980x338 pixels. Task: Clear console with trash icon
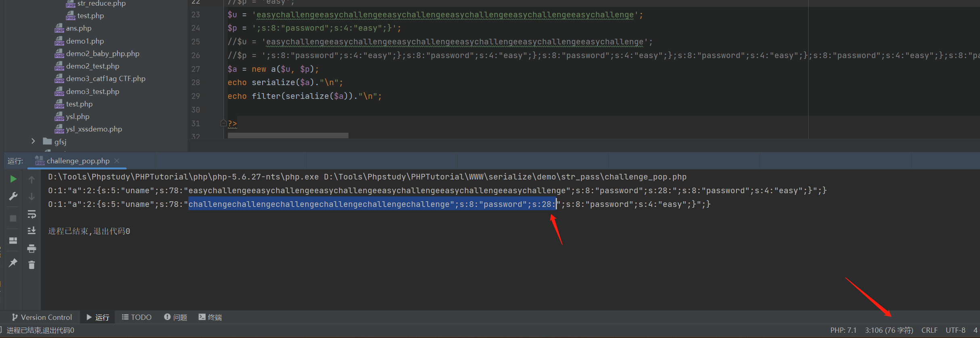click(x=31, y=265)
